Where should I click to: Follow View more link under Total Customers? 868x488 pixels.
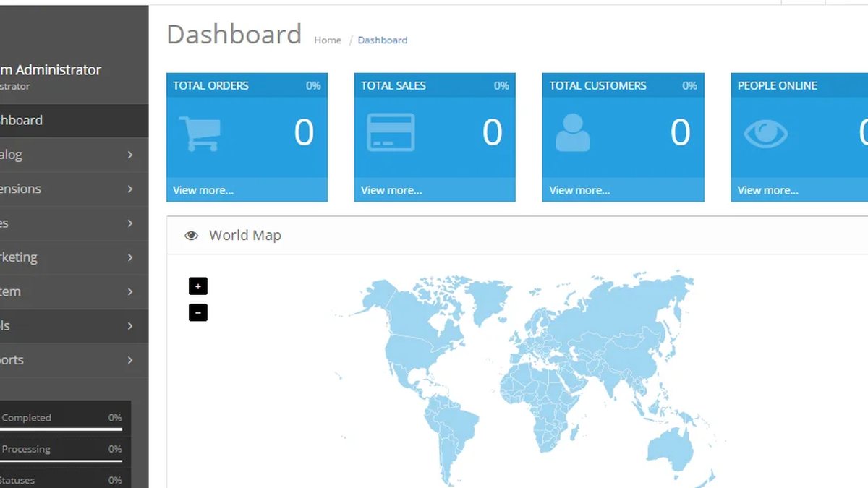(x=579, y=190)
